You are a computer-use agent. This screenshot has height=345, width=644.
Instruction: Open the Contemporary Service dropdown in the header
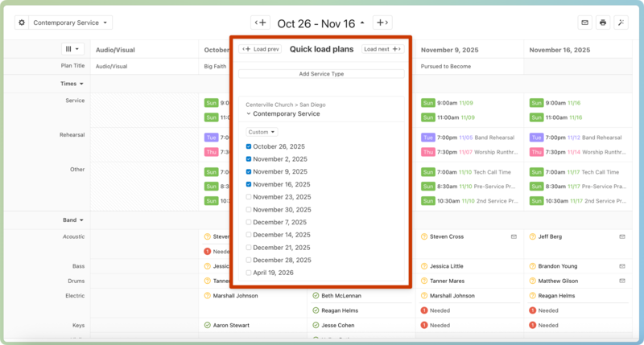[x=72, y=23]
